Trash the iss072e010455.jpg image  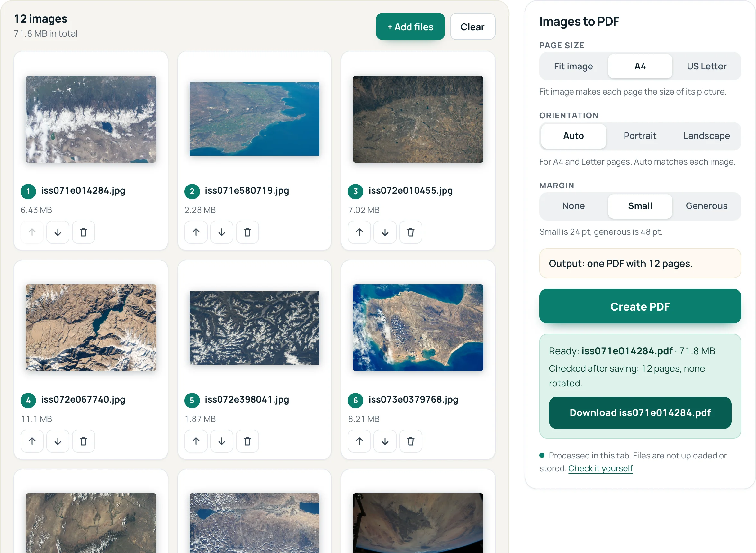tap(411, 232)
